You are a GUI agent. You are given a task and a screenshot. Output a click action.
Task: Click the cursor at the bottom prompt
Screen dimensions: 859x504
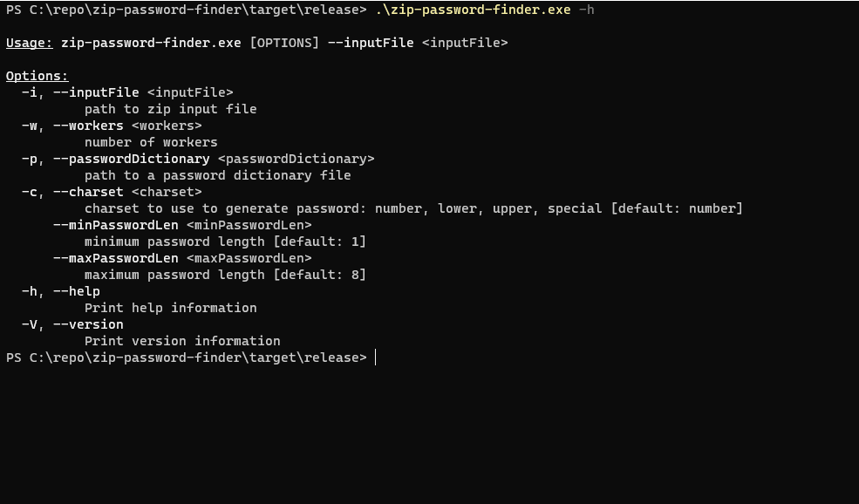coord(376,358)
